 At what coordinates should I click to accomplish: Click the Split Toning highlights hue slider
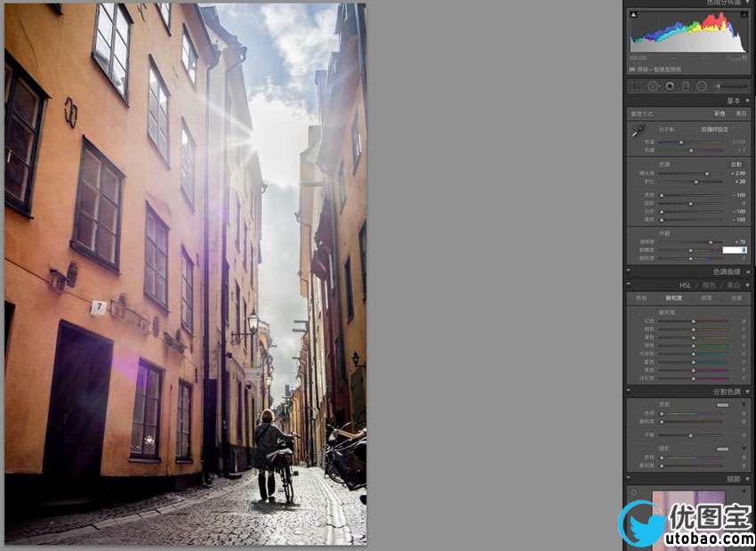pos(692,414)
